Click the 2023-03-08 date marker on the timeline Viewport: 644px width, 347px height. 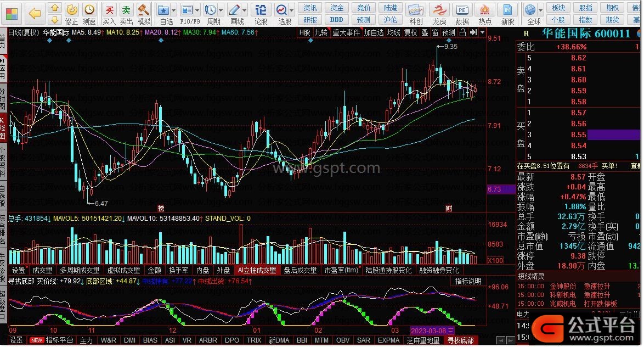click(x=432, y=331)
